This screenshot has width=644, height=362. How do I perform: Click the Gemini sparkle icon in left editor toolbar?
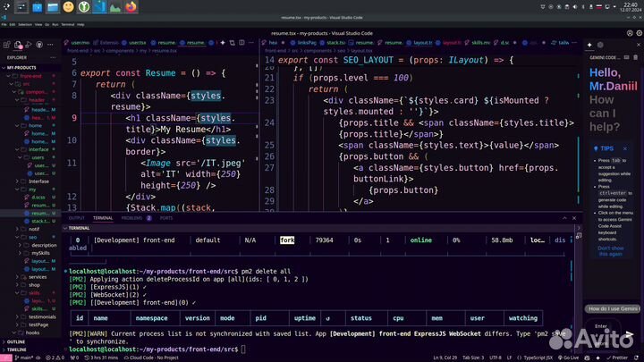tap(223, 43)
